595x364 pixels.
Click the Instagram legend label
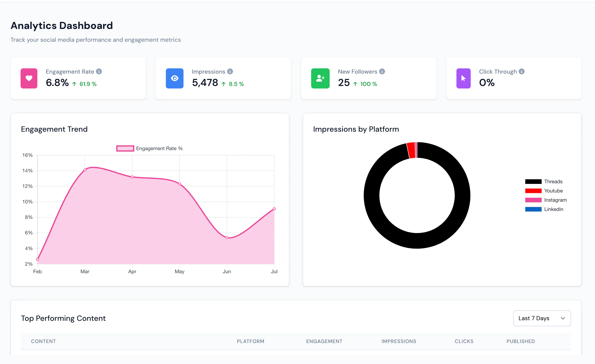tap(555, 200)
